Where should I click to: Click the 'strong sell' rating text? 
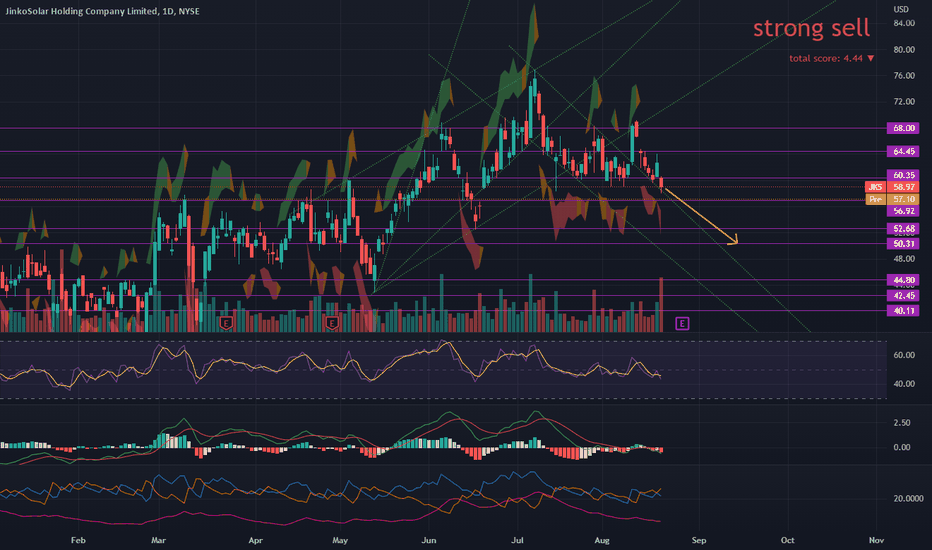811,28
